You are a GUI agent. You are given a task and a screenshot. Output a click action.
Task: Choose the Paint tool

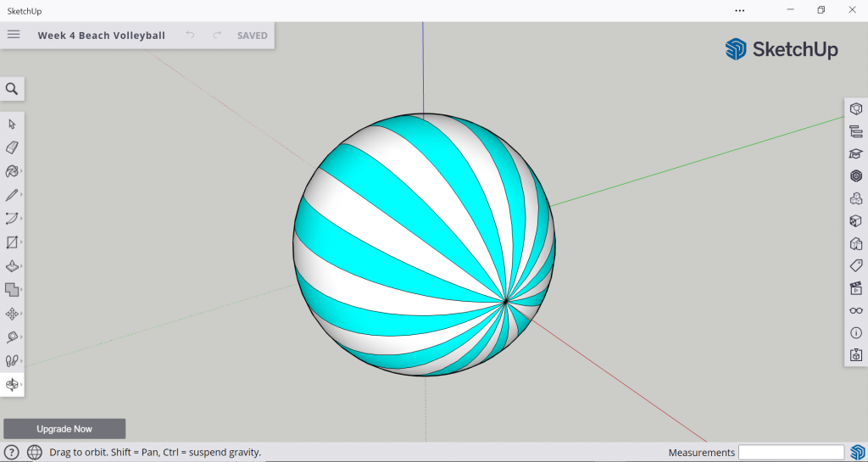pyautogui.click(x=12, y=171)
